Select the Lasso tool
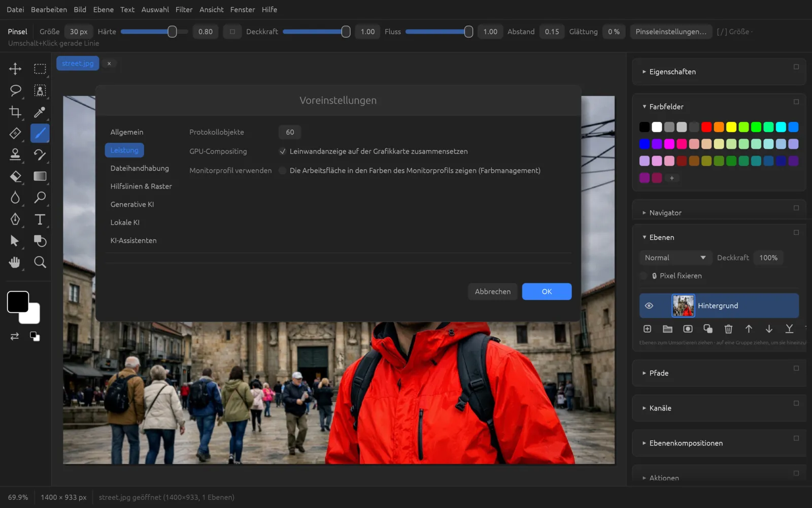Image resolution: width=812 pixels, height=508 pixels. point(15,90)
